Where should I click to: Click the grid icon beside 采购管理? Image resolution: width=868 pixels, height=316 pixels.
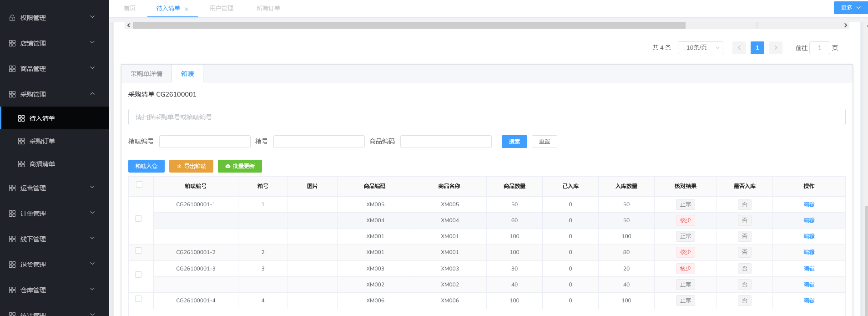click(x=12, y=94)
